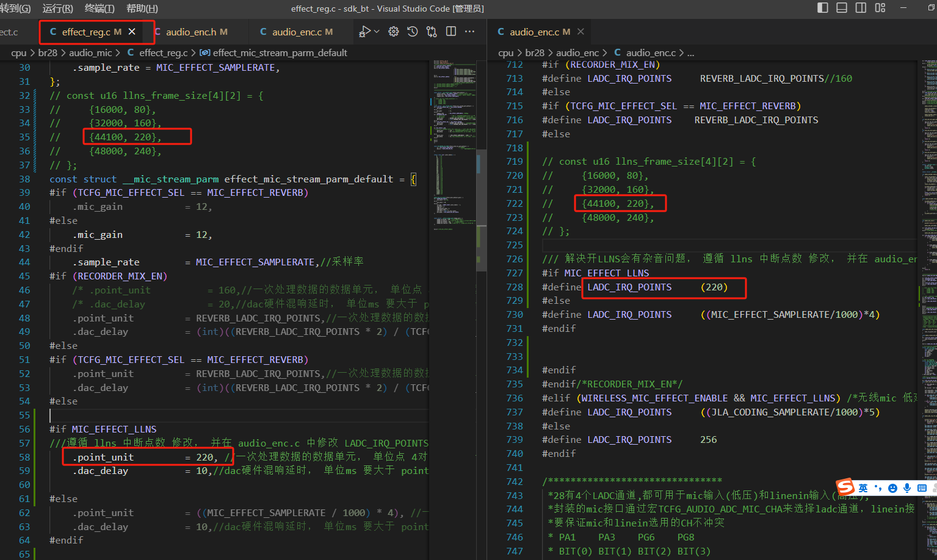Open the ellipsis breadcrumb in right editor
Screen dimensions: 937x560
tap(690, 53)
